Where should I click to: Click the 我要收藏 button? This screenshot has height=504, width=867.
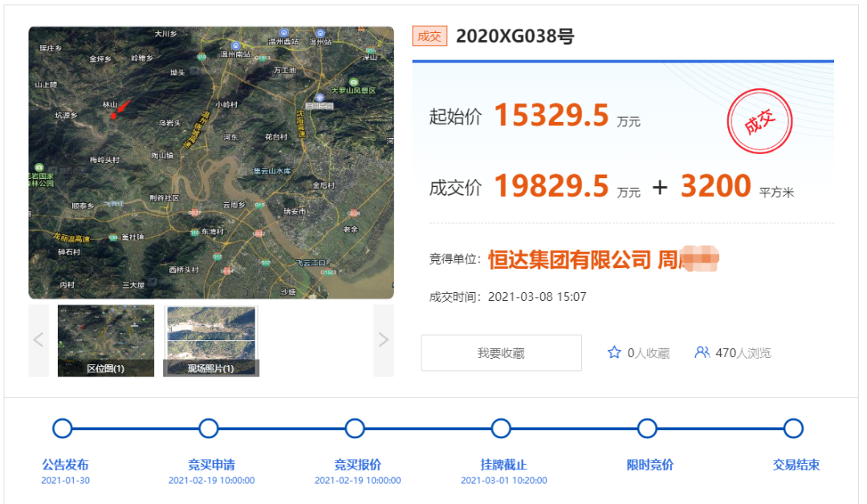[501, 352]
